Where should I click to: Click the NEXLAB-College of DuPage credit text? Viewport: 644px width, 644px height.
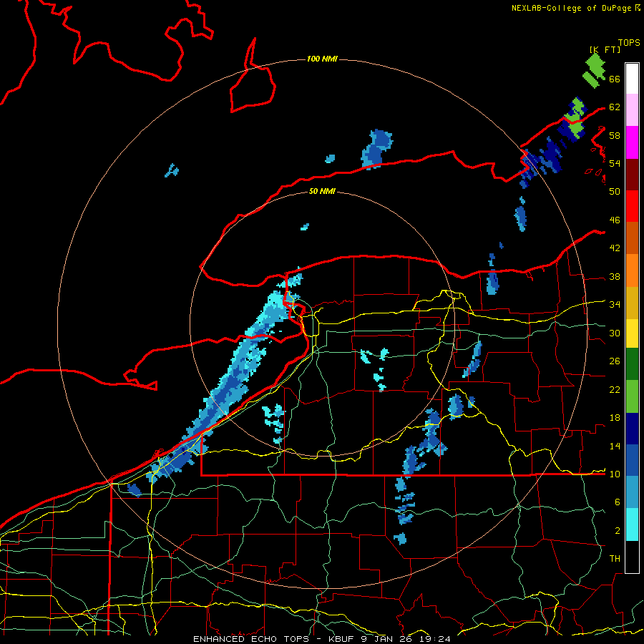(x=575, y=8)
